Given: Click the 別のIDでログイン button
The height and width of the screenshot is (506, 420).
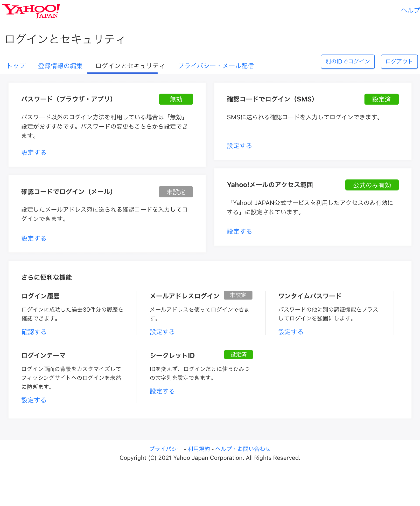Looking at the screenshot, I should click(348, 61).
